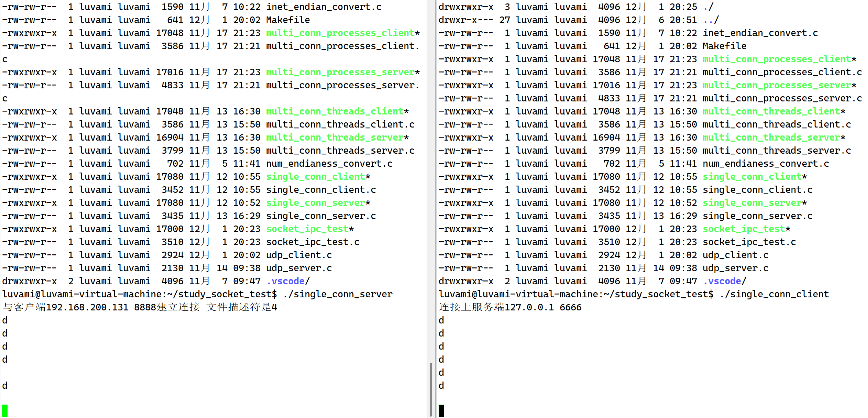Click the ./single_conn_server command in left prompt

338,294
